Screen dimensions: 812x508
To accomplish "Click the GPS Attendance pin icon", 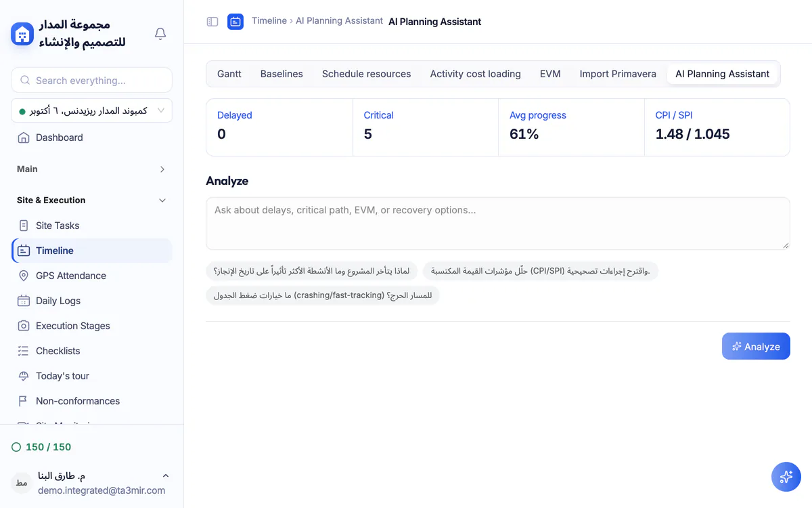I will click(x=24, y=276).
